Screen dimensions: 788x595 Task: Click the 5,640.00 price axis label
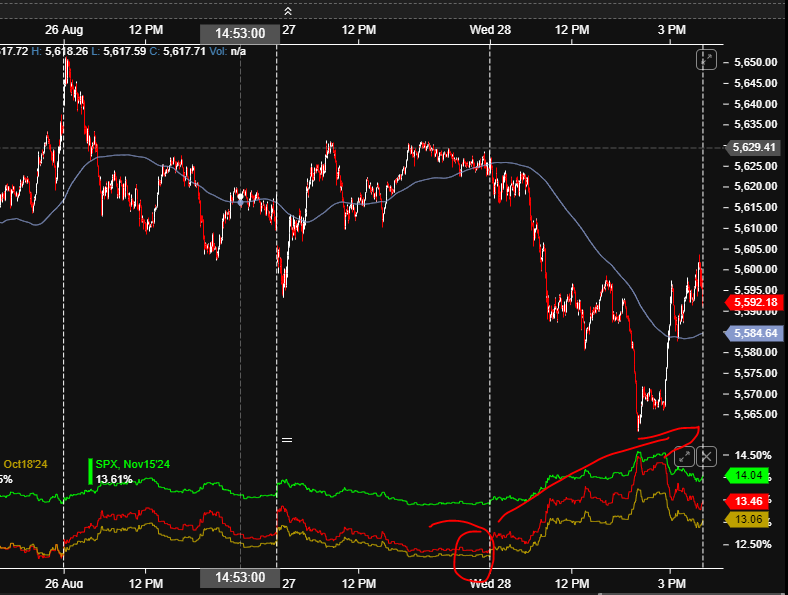[755, 104]
